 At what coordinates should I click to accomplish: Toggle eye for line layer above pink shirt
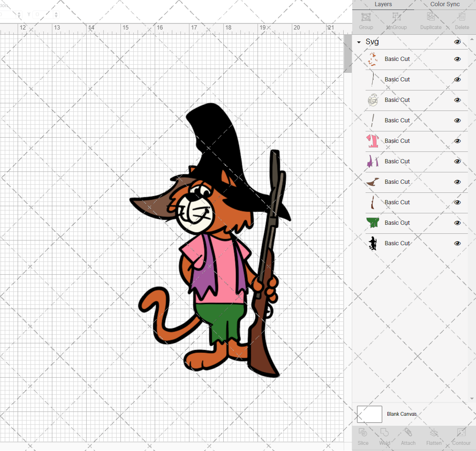[457, 120]
